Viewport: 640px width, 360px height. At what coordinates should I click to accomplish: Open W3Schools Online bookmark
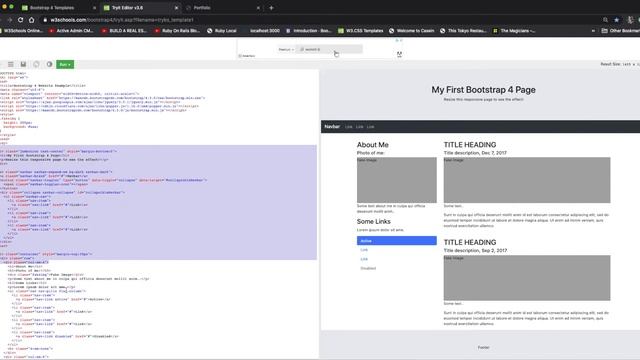click(x=23, y=31)
